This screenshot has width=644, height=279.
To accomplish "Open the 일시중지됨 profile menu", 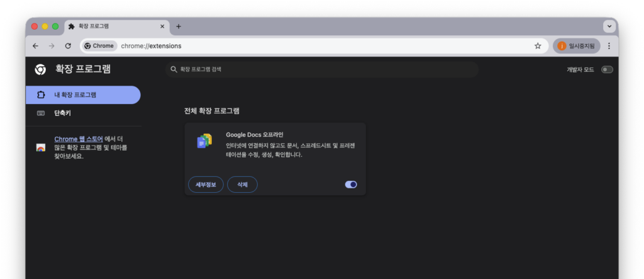I will (x=576, y=46).
